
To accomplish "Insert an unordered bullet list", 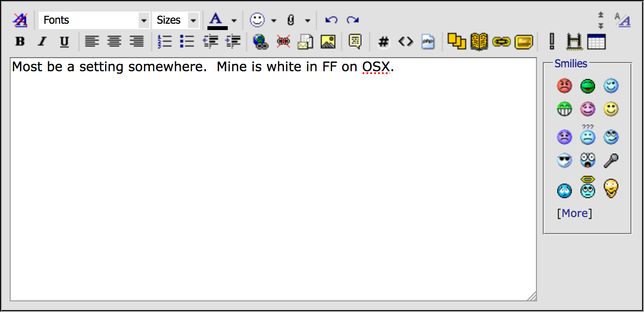I will [x=187, y=42].
